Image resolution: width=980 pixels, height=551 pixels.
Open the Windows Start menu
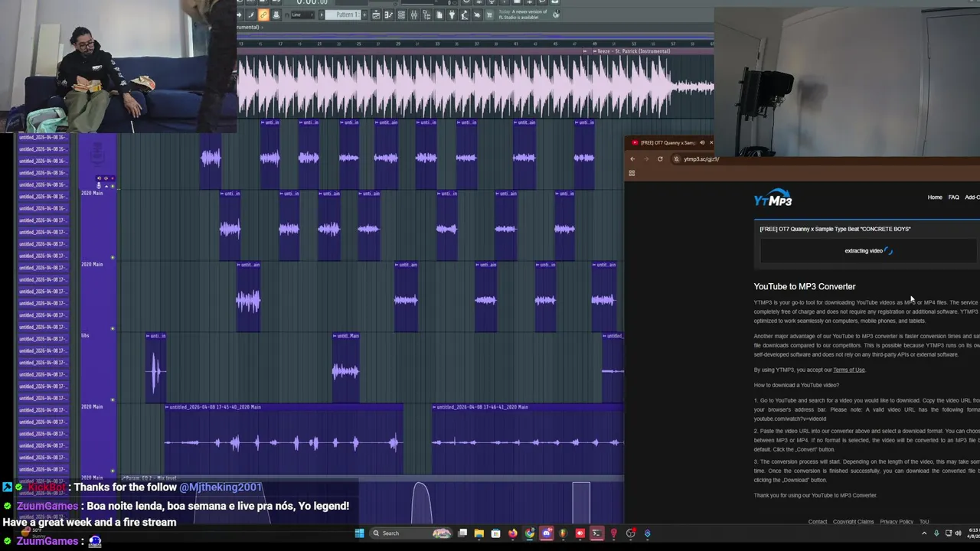(x=359, y=533)
